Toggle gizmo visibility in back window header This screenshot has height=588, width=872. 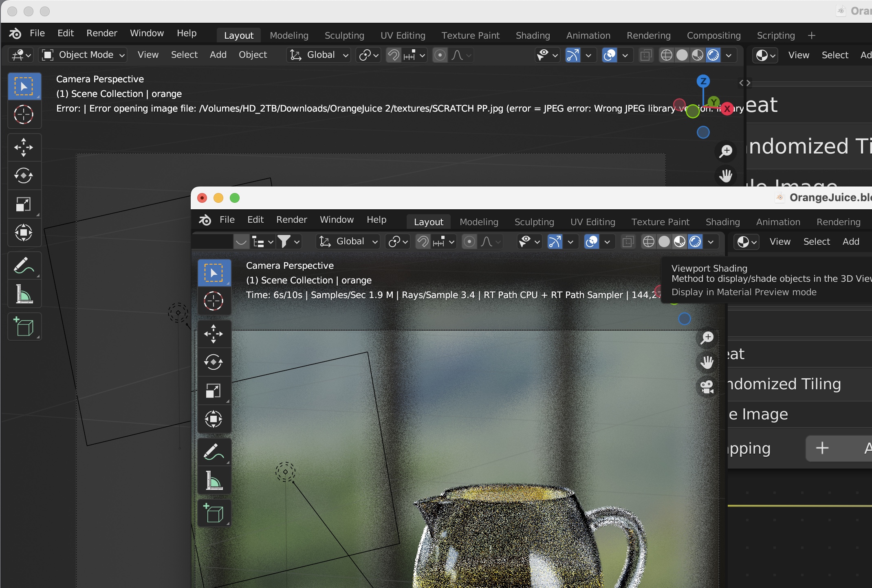pyautogui.click(x=573, y=55)
